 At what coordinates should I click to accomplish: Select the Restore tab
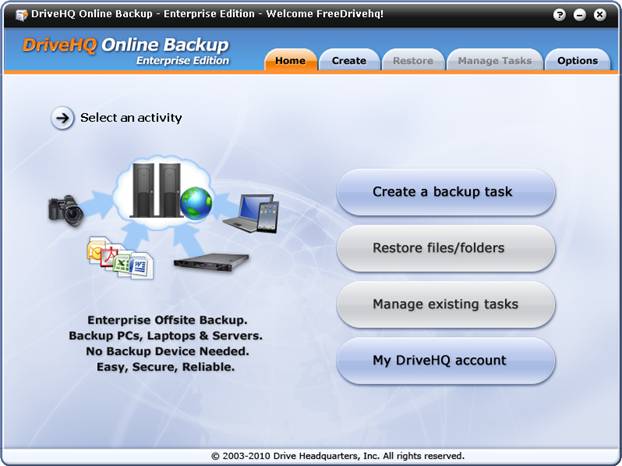pyautogui.click(x=413, y=61)
